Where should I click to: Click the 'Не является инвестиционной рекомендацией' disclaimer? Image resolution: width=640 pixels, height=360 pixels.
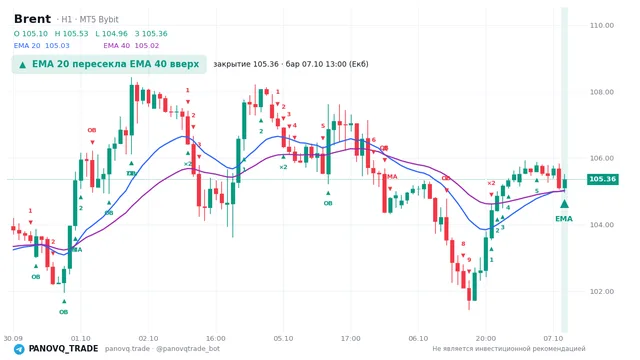click(x=509, y=349)
